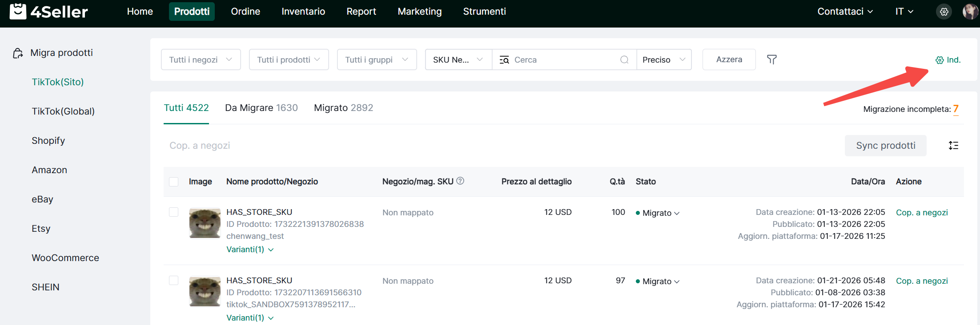Check the second product row with quantity 97
The image size is (980, 325).
point(174,281)
